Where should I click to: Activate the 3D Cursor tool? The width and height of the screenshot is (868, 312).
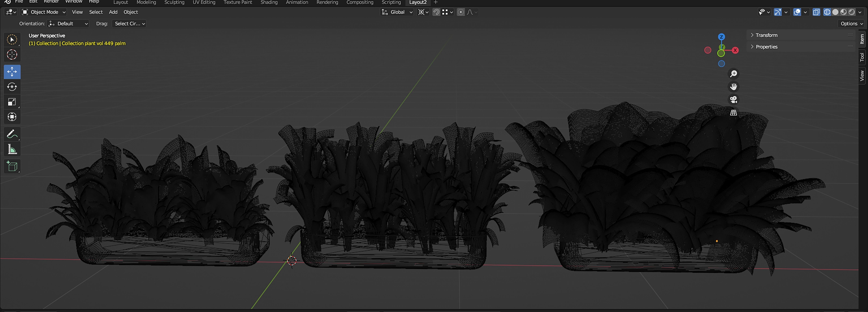point(12,55)
